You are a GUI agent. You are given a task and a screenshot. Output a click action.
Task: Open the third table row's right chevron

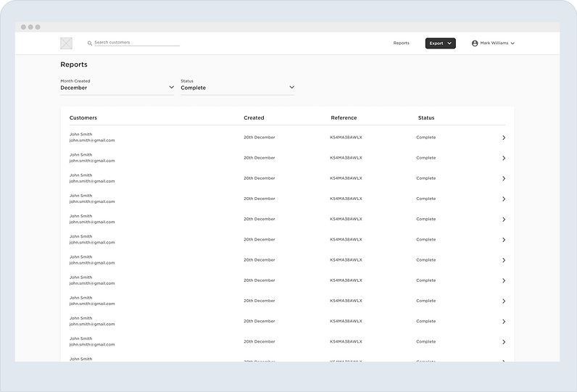click(504, 178)
